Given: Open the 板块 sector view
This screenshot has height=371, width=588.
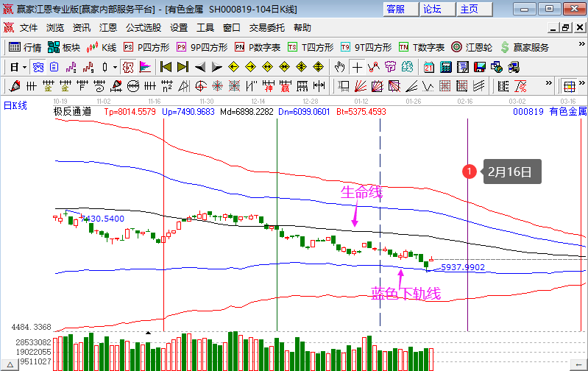Looking at the screenshot, I should (64, 47).
